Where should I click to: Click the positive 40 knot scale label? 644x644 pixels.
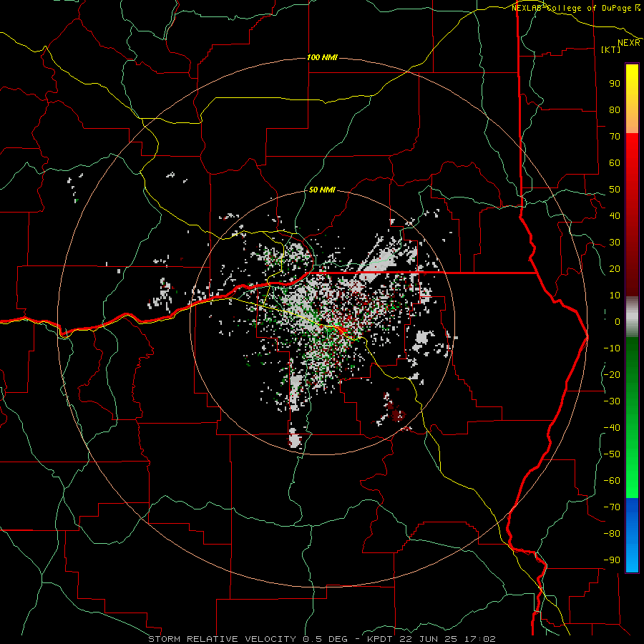[615, 215]
